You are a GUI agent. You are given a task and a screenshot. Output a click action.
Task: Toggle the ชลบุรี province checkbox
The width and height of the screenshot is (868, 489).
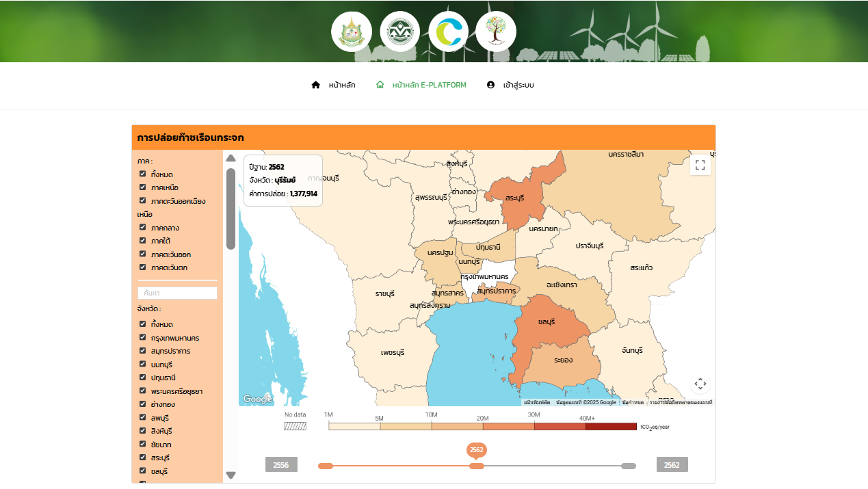[x=143, y=471]
